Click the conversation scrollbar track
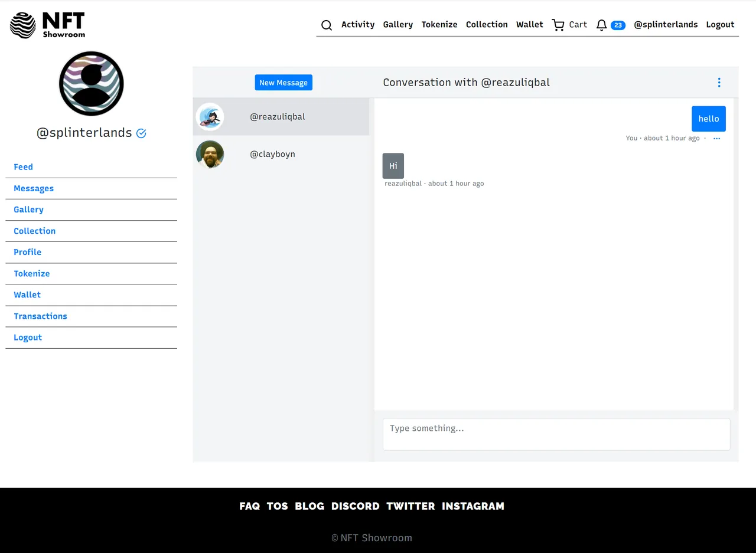The height and width of the screenshot is (553, 756). (x=736, y=254)
